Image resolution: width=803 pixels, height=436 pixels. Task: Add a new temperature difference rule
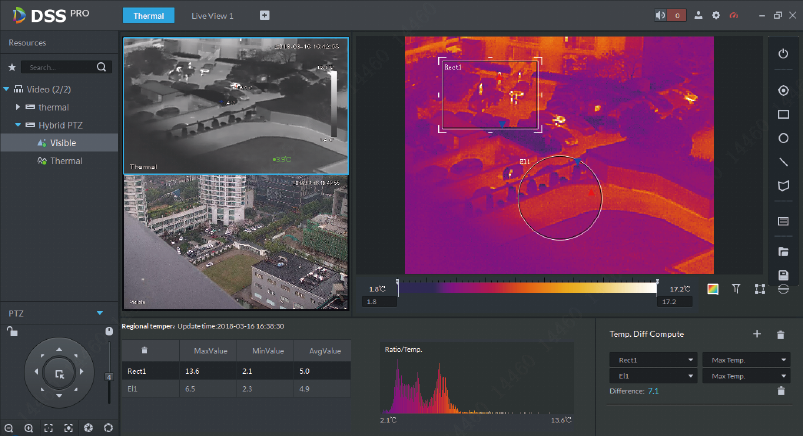(757, 333)
